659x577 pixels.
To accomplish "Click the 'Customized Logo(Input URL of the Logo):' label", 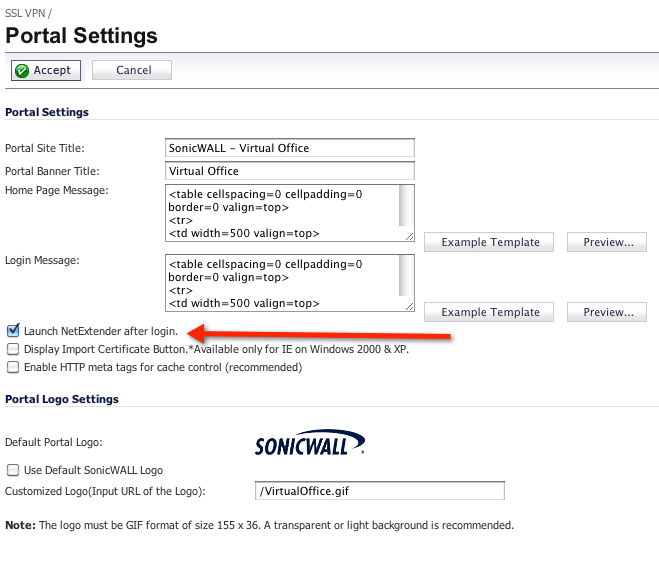I will pyautogui.click(x=105, y=491).
